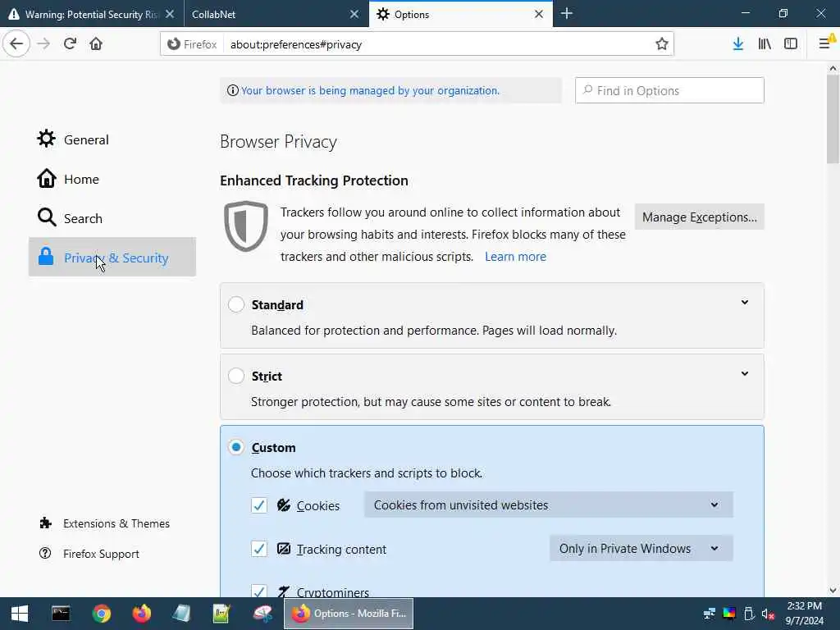Click the lock icon beside Privacy & Security
The image size is (840, 630).
(x=46, y=257)
